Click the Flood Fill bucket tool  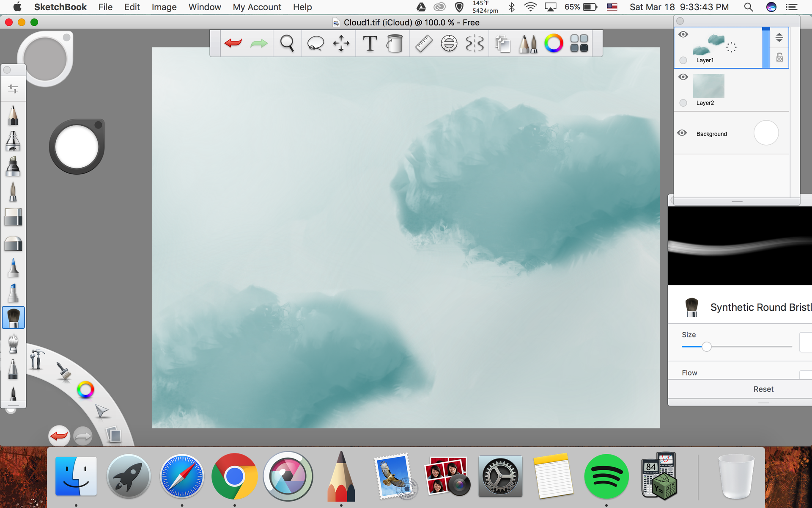(x=395, y=43)
